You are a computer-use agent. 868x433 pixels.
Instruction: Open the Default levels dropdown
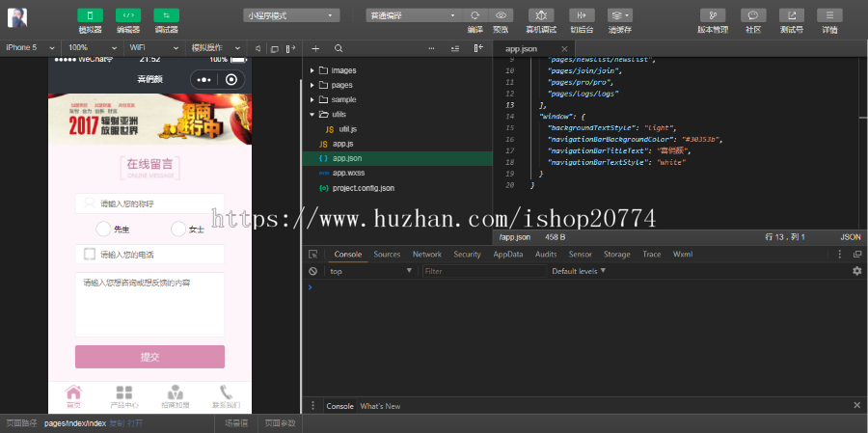[x=579, y=271]
